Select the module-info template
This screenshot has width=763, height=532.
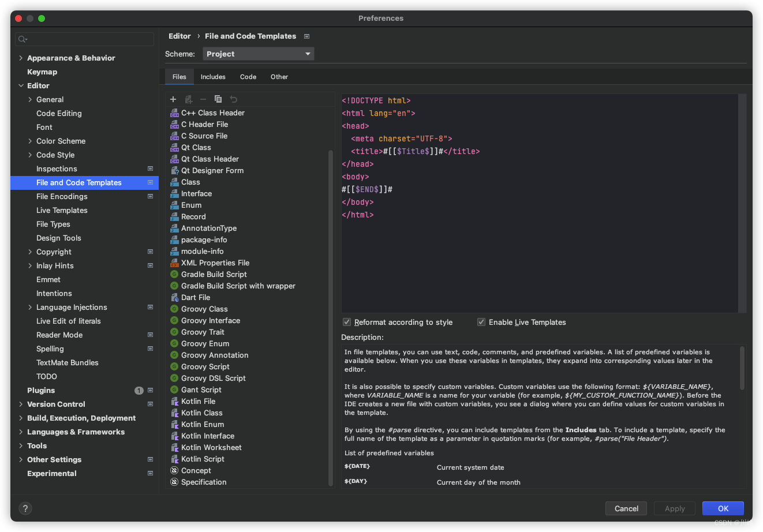click(203, 252)
